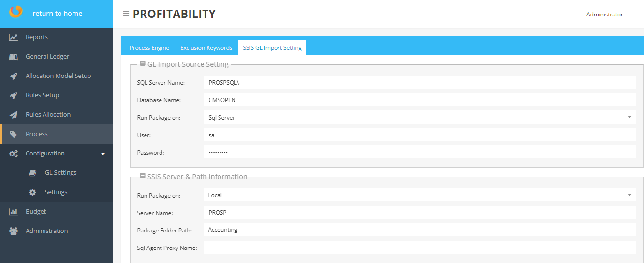Click the Rules Allocation paper plane icon
Viewport: 644px width, 263px height.
(14, 115)
